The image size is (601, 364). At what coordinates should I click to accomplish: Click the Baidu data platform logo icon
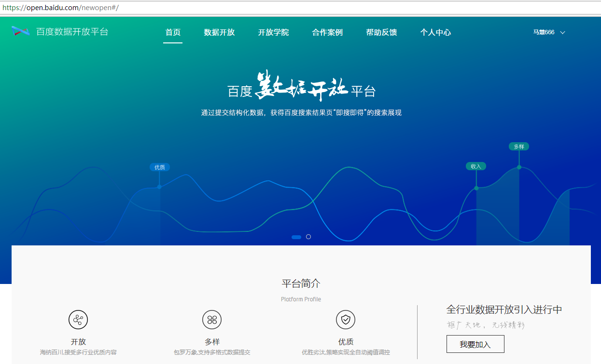pyautogui.click(x=21, y=31)
